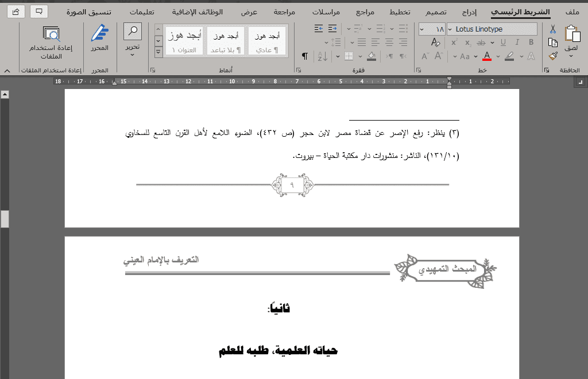The width and height of the screenshot is (588, 379).
Task: Click the Copy icon in clipboard group
Action: tap(553, 42)
